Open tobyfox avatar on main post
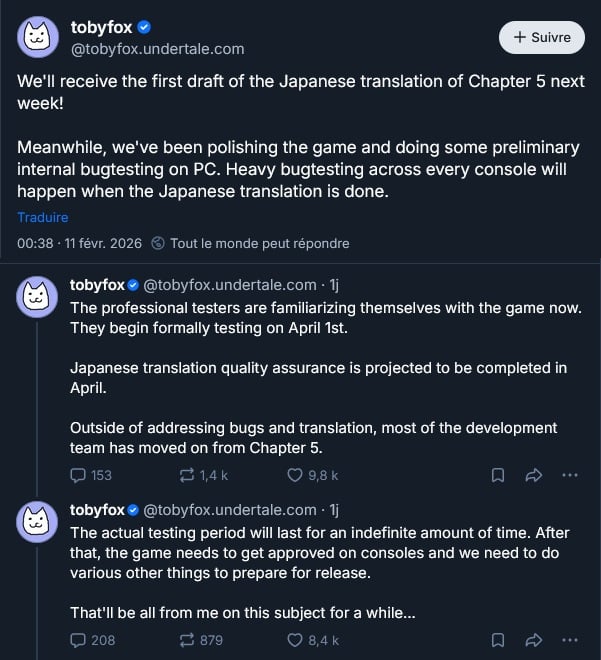This screenshot has width=601, height=660. [x=37, y=38]
